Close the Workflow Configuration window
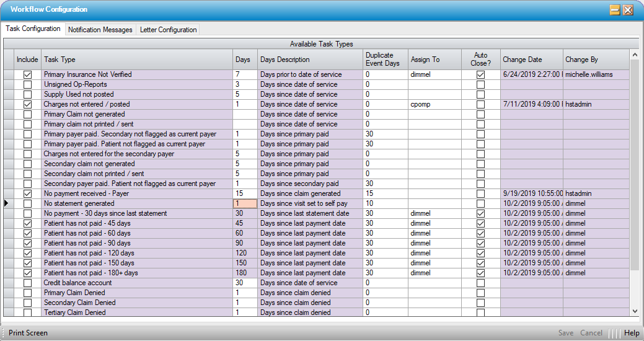The image size is (644, 341). coord(628,10)
